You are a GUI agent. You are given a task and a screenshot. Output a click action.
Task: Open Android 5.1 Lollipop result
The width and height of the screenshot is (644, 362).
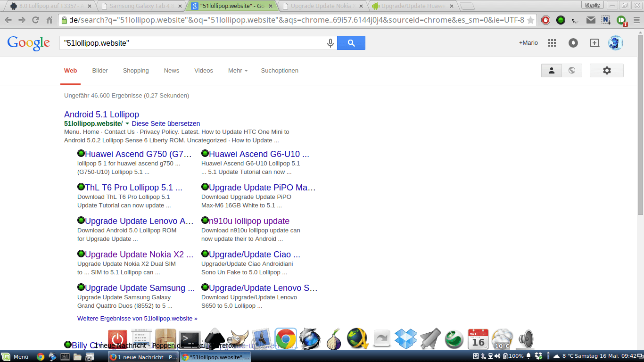coord(101,115)
